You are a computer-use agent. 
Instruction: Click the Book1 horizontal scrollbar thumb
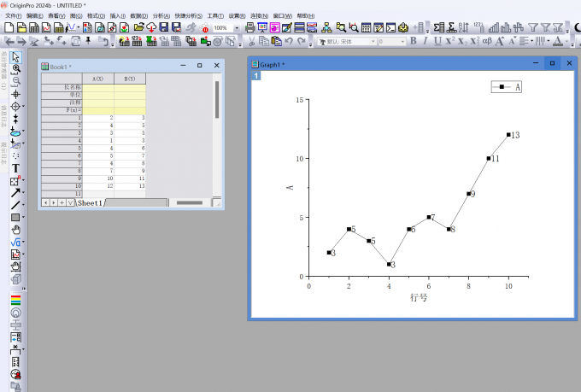(x=190, y=202)
